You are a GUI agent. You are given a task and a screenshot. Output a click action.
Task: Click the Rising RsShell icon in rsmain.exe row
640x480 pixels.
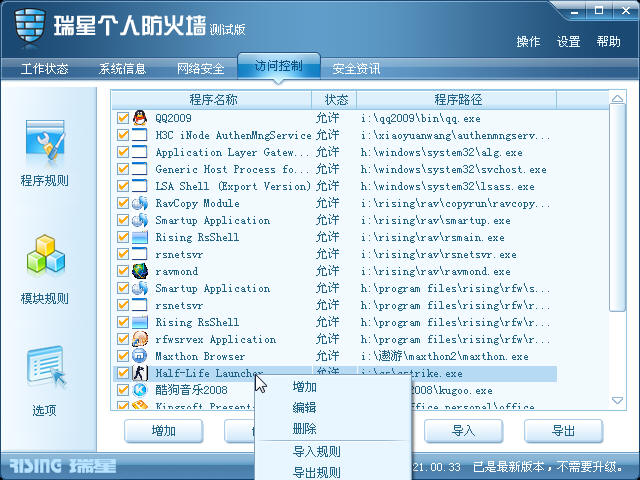tap(140, 237)
